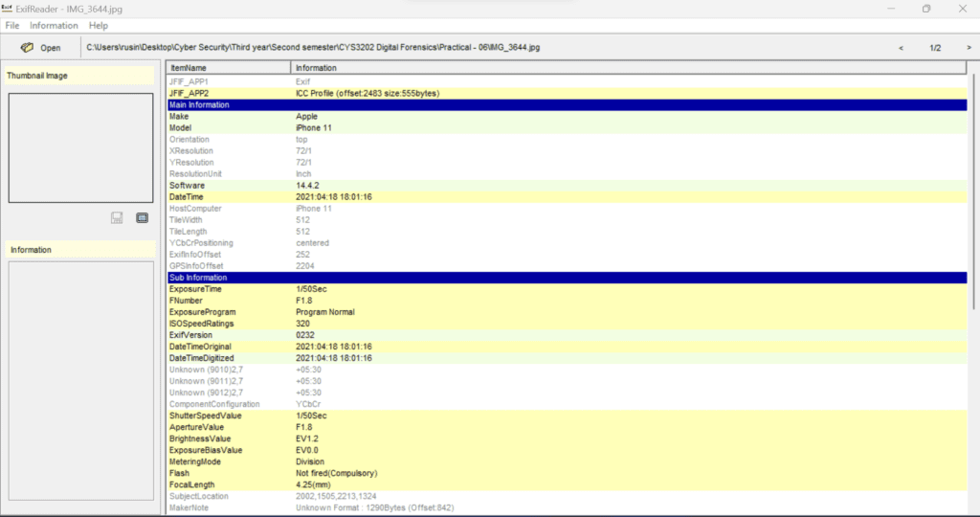Click the empty Thumbnail Image preview box
Screen dimensions: 980x517
(x=80, y=147)
